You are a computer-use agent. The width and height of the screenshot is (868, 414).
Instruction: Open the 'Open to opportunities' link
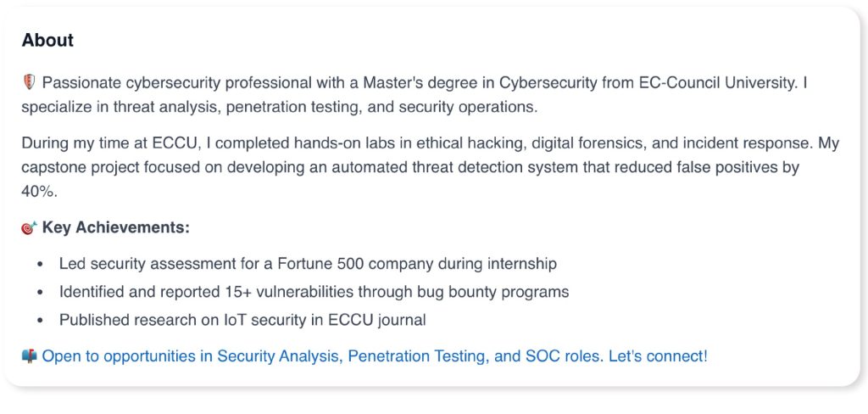click(127, 356)
